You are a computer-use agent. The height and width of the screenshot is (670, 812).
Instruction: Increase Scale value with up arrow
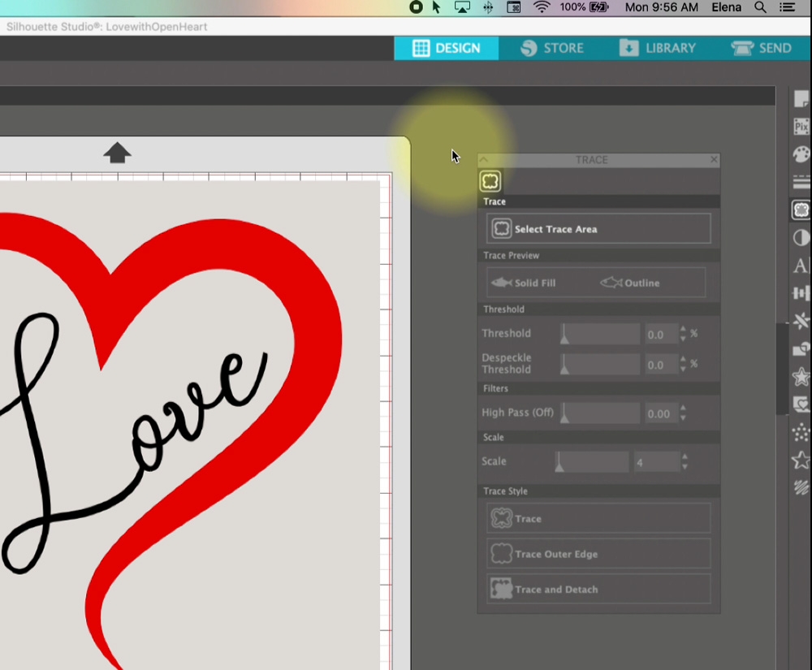point(685,456)
